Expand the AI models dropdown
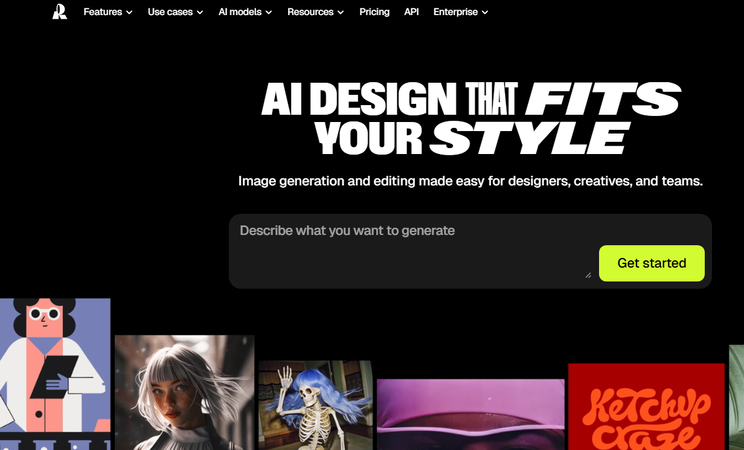 pyautogui.click(x=245, y=12)
